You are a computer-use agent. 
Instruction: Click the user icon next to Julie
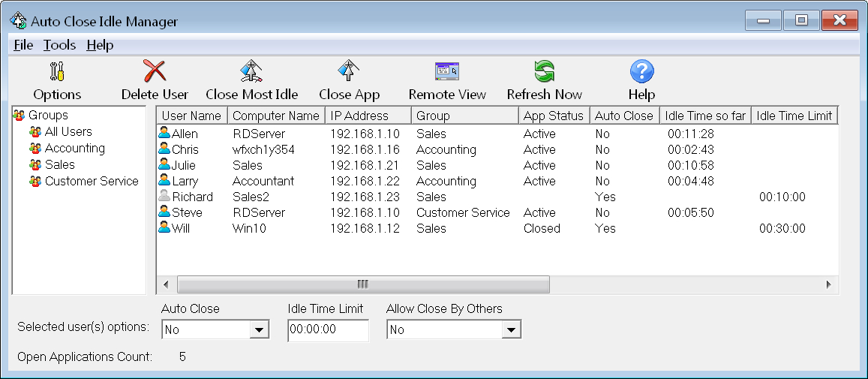tap(164, 164)
